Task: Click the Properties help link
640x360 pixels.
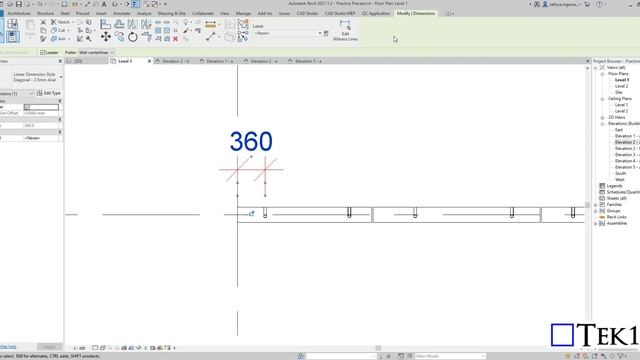Action: coord(8,347)
